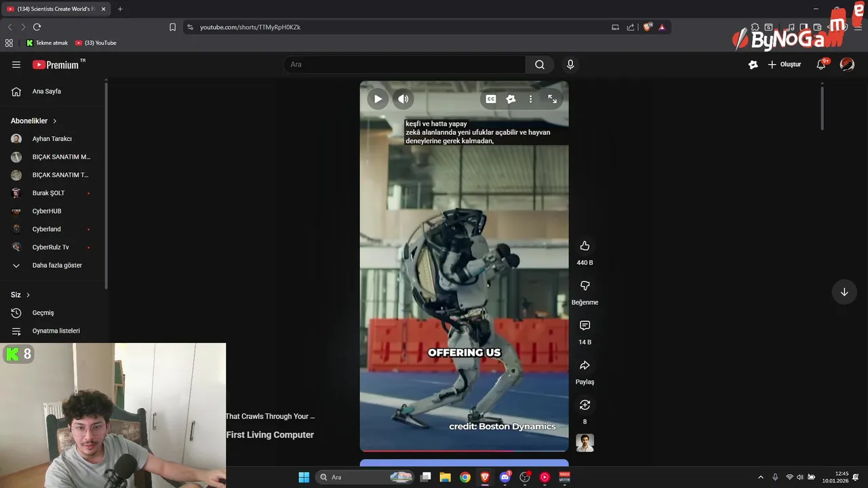Dislike the short with thumbs down
Image resolution: width=868 pixels, height=488 pixels.
point(585,286)
